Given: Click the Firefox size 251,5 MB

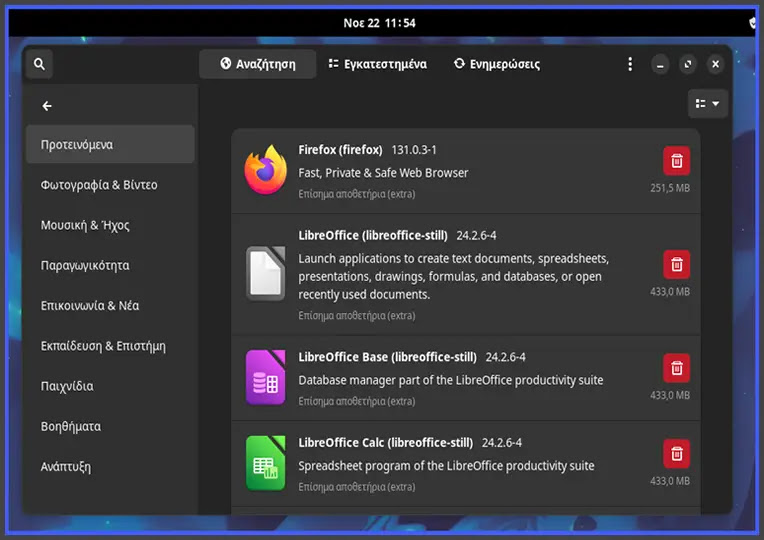Looking at the screenshot, I should tap(670, 188).
